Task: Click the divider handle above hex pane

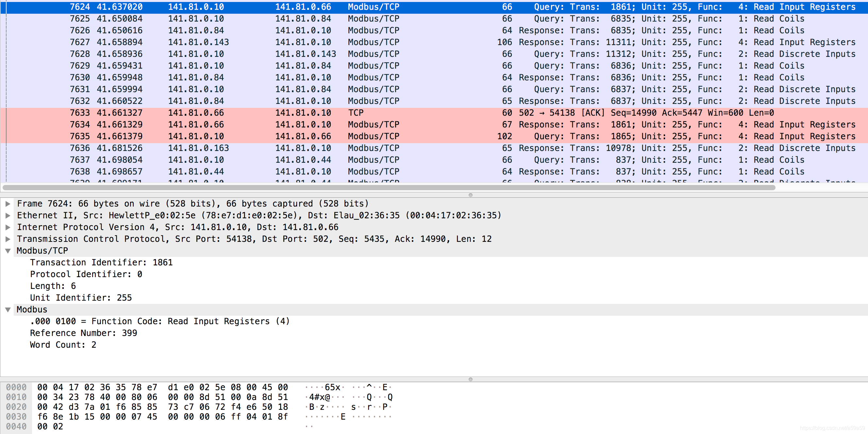Action: point(470,379)
